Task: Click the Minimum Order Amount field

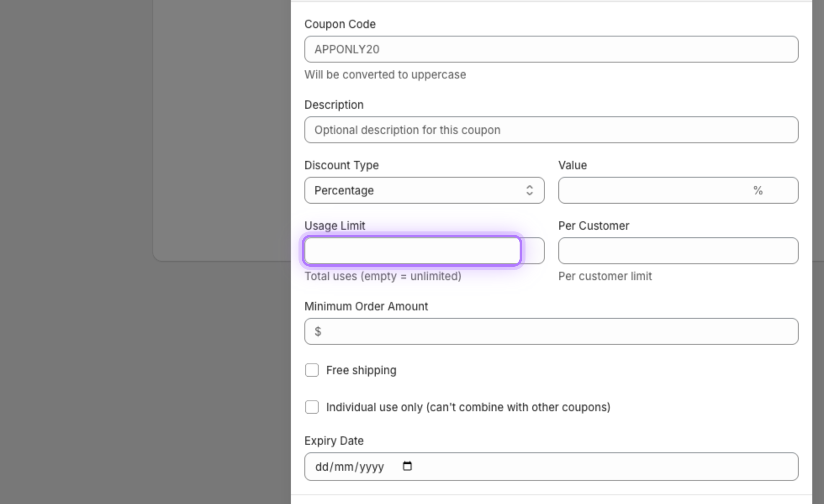Action: click(551, 331)
